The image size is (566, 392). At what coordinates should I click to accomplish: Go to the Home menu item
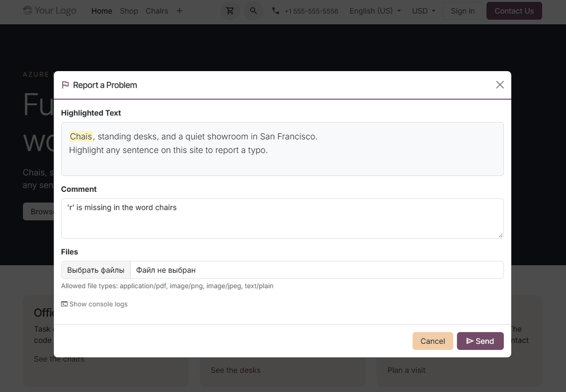102,11
